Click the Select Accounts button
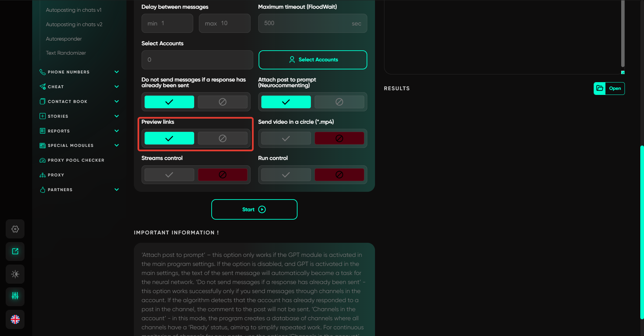644x336 pixels. click(313, 60)
